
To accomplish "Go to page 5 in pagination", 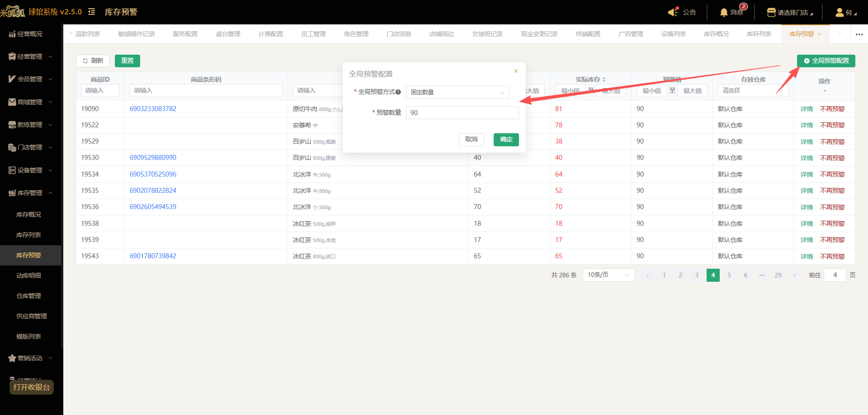I will pyautogui.click(x=729, y=275).
